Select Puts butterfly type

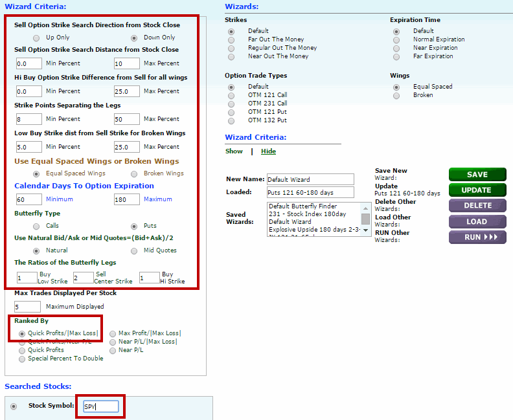tap(134, 227)
